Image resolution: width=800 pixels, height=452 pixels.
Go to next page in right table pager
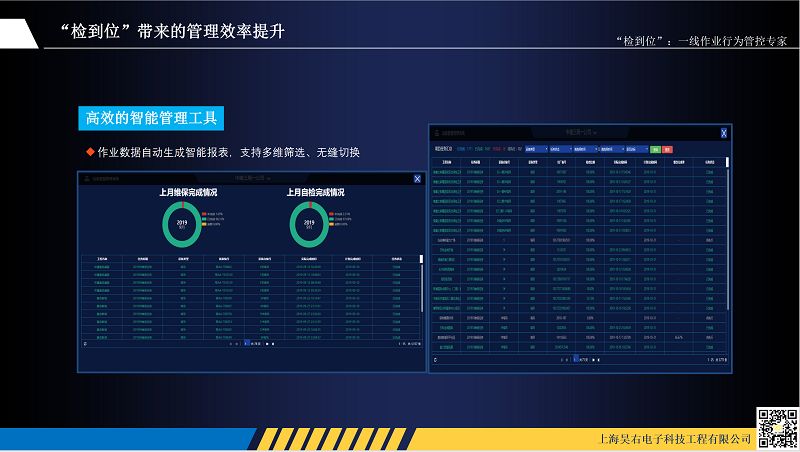595,358
